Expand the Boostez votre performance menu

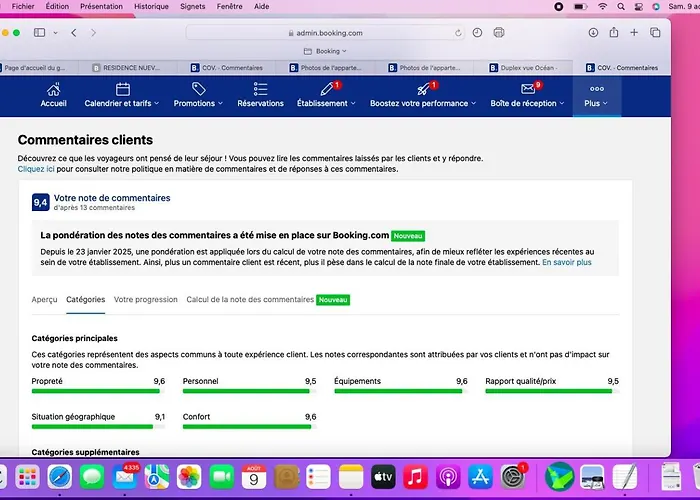click(x=424, y=103)
